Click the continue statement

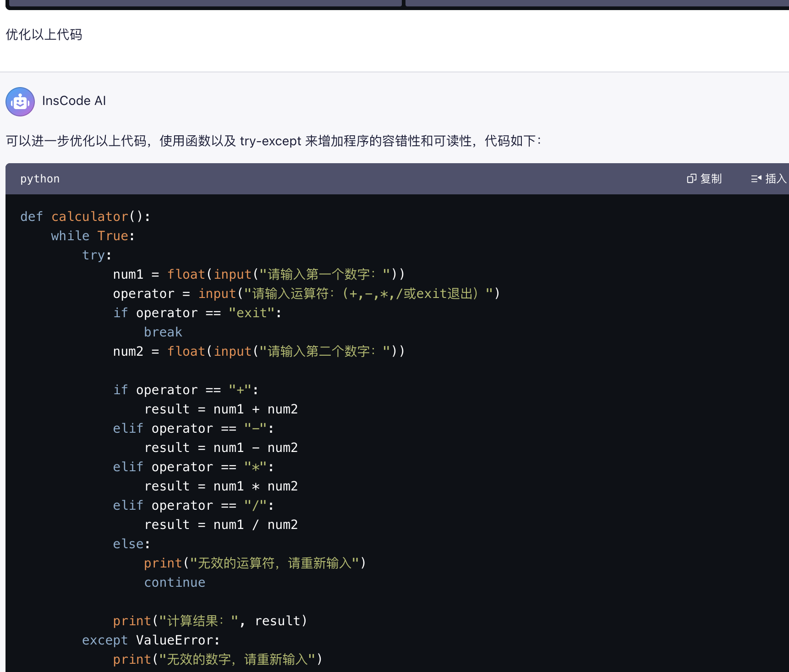[175, 582]
